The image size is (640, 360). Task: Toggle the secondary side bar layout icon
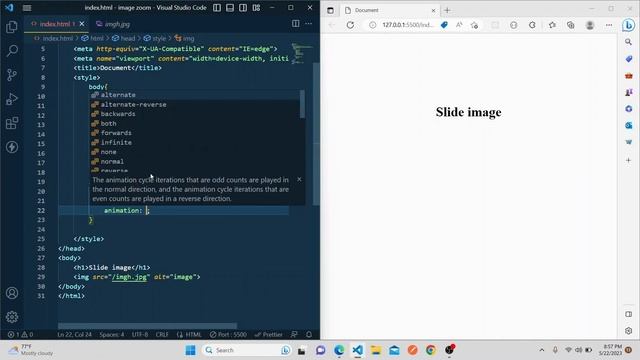point(243,8)
